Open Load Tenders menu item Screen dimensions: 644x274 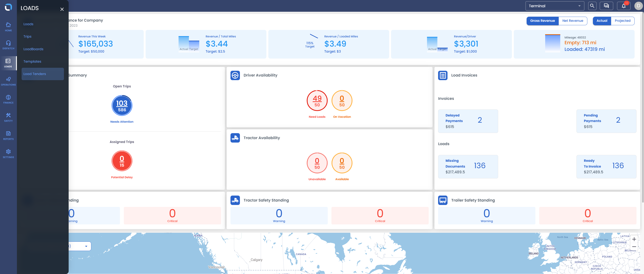pos(43,74)
